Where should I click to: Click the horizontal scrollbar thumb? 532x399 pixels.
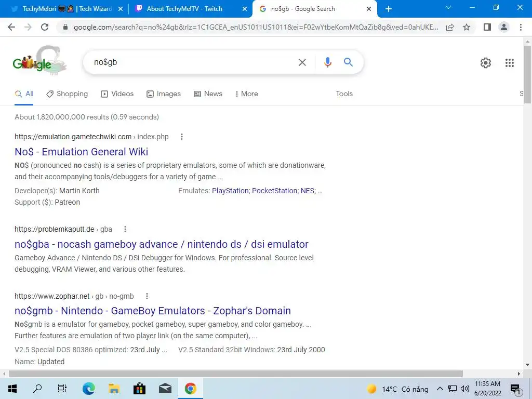tap(236, 374)
